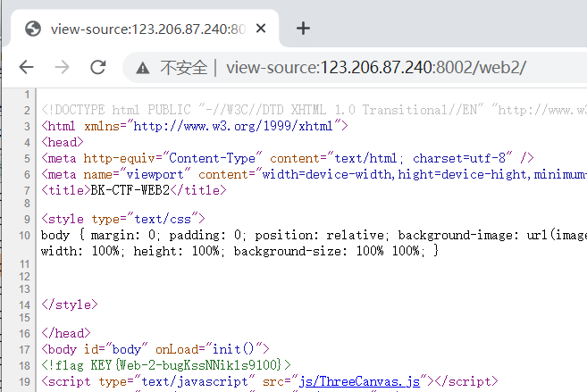587x392 pixels.
Task: Click line number 10 in gutter
Action: click(x=24, y=236)
